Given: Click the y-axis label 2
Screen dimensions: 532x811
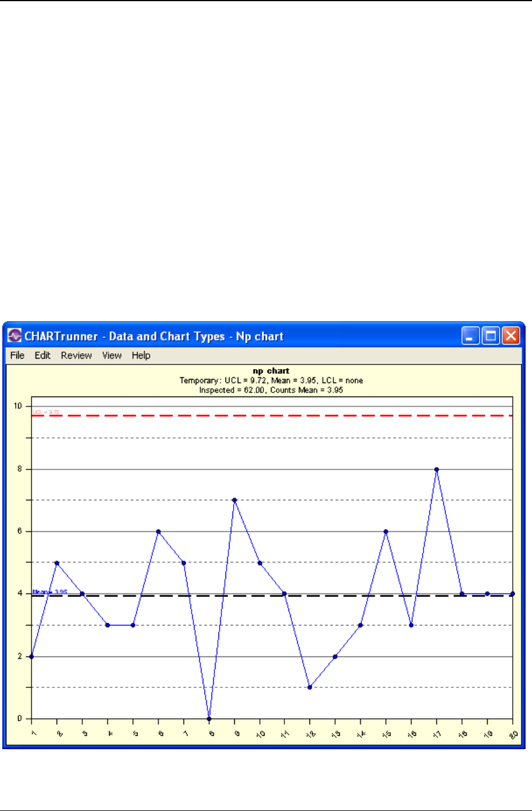Looking at the screenshot, I should pos(20,656).
